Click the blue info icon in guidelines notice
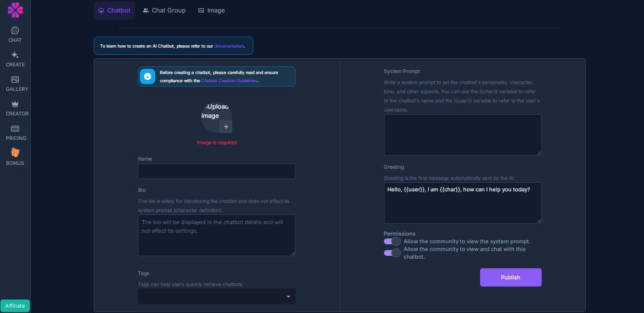The image size is (644, 313). point(148,76)
